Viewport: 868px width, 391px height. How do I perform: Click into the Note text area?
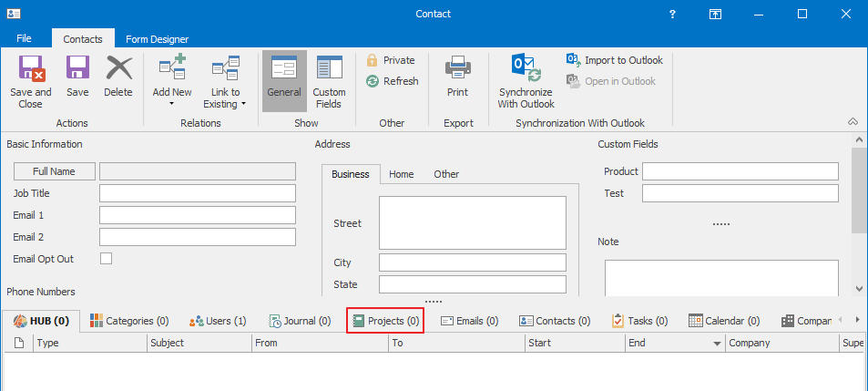pos(721,278)
